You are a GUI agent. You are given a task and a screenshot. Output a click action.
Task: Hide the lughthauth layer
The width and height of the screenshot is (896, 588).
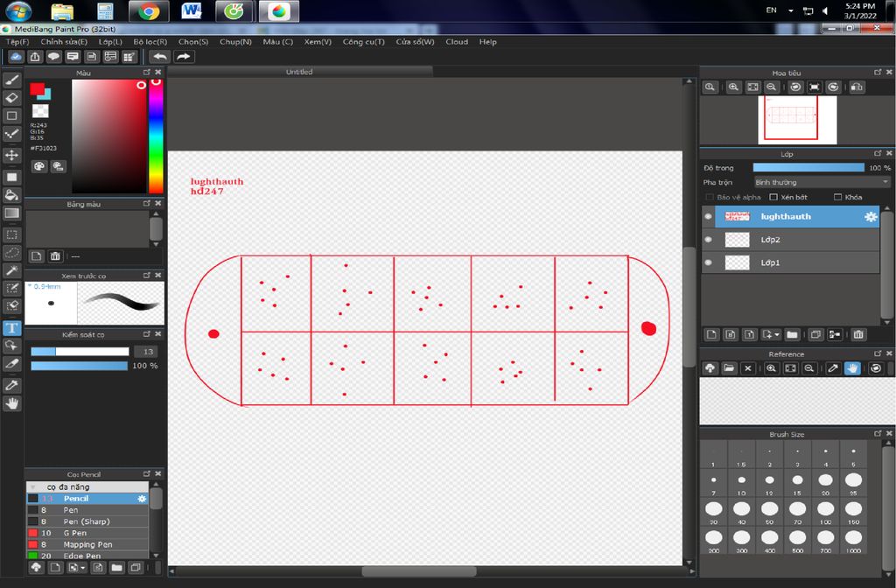coord(709,217)
